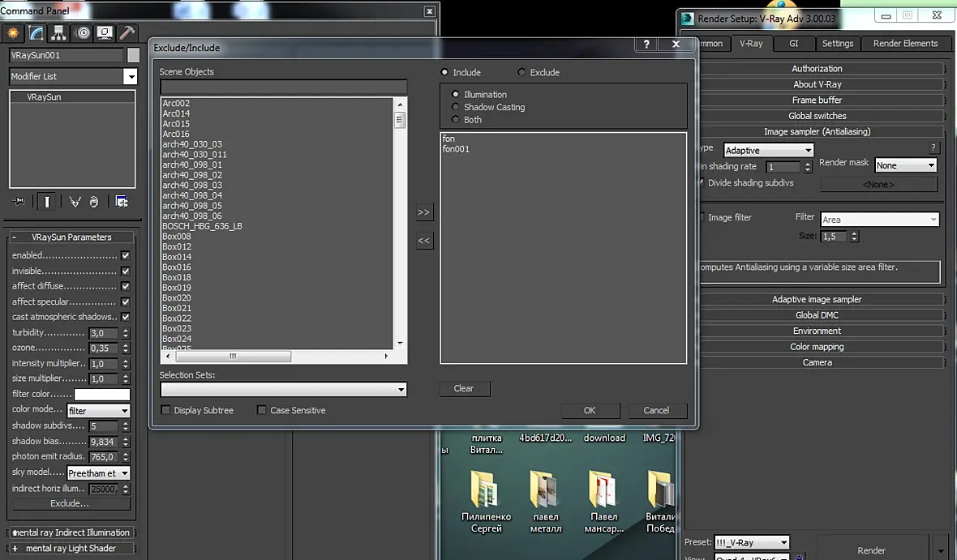Toggle affect diffuse checkbox
Image resolution: width=957 pixels, height=560 pixels.
(125, 286)
